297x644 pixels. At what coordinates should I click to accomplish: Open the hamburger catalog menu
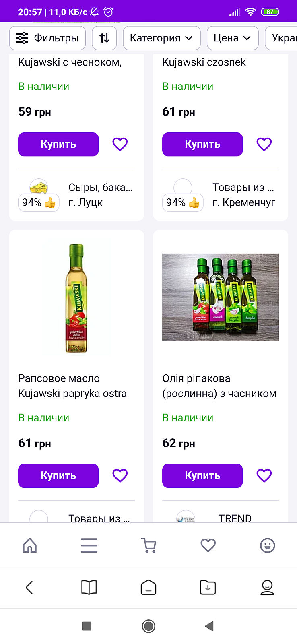[x=89, y=545]
